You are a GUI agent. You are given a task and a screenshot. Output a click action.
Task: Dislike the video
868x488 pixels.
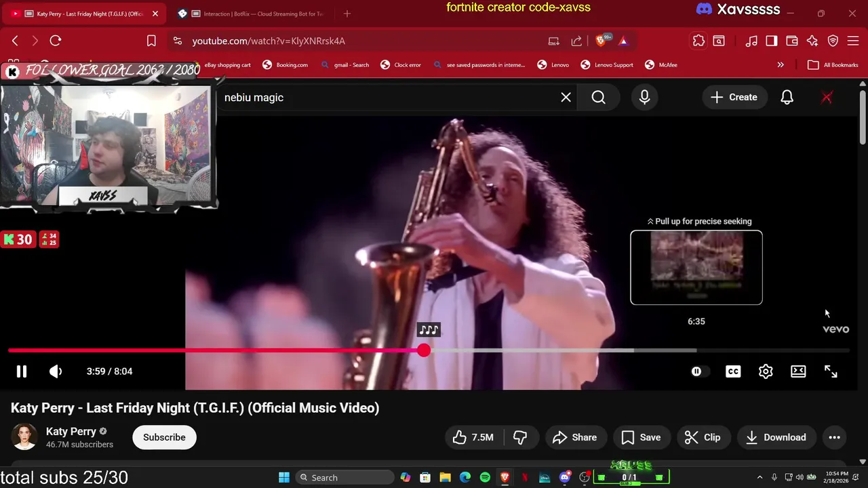coord(520,437)
